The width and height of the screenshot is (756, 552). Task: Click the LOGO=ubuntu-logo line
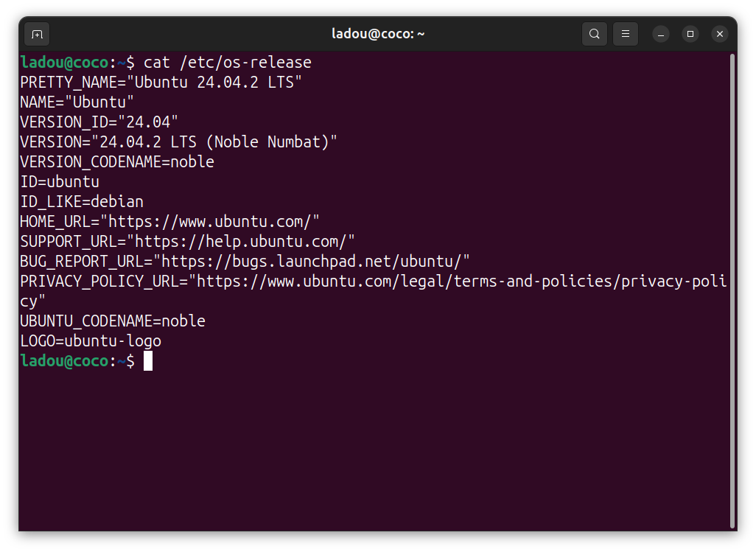coord(91,341)
